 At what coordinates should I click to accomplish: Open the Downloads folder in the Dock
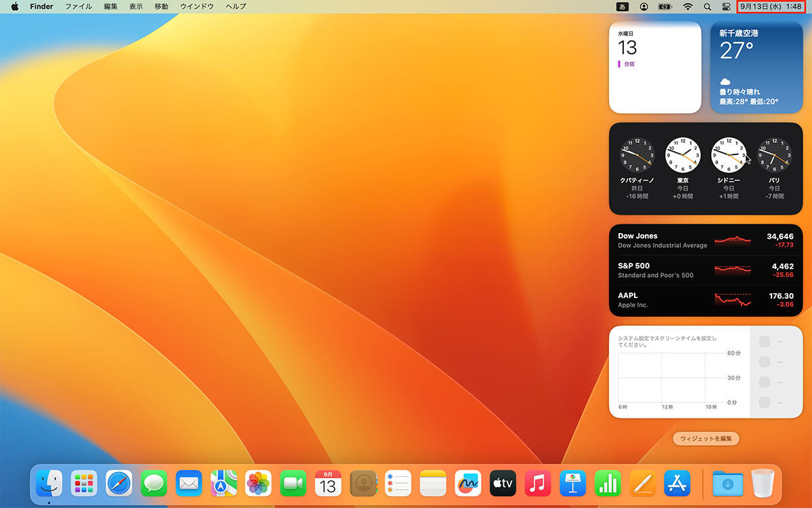click(727, 484)
